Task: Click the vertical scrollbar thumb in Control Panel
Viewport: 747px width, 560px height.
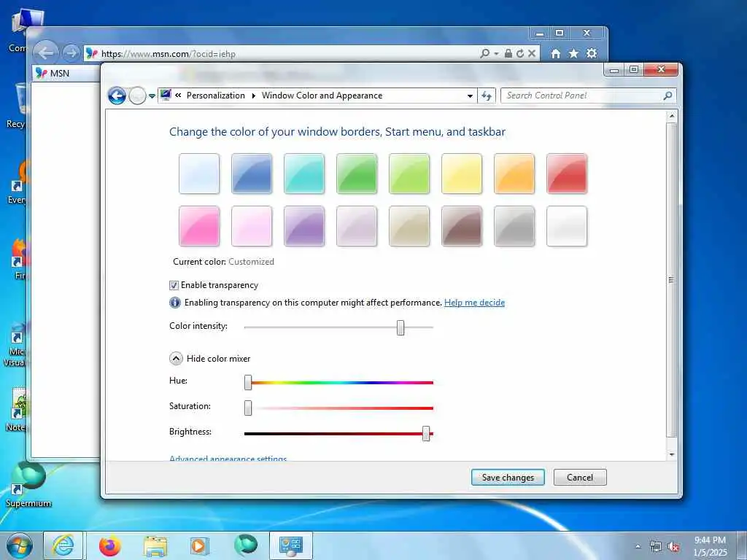Action: click(x=672, y=279)
